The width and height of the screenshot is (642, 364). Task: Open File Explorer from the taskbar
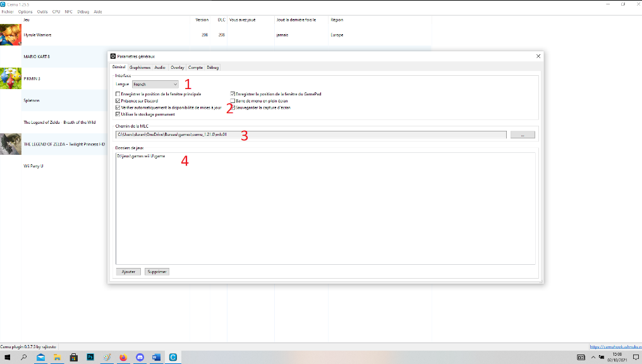pos(58,358)
